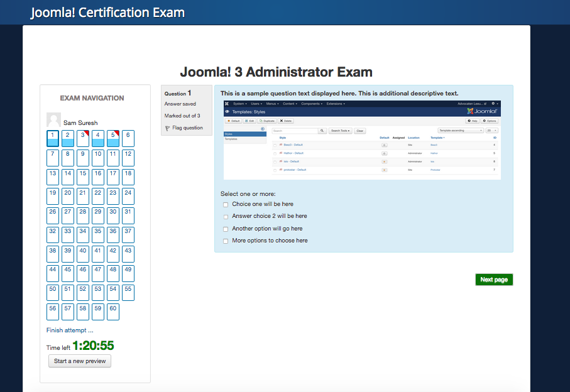
Task: Click the Next page button
Action: click(494, 280)
